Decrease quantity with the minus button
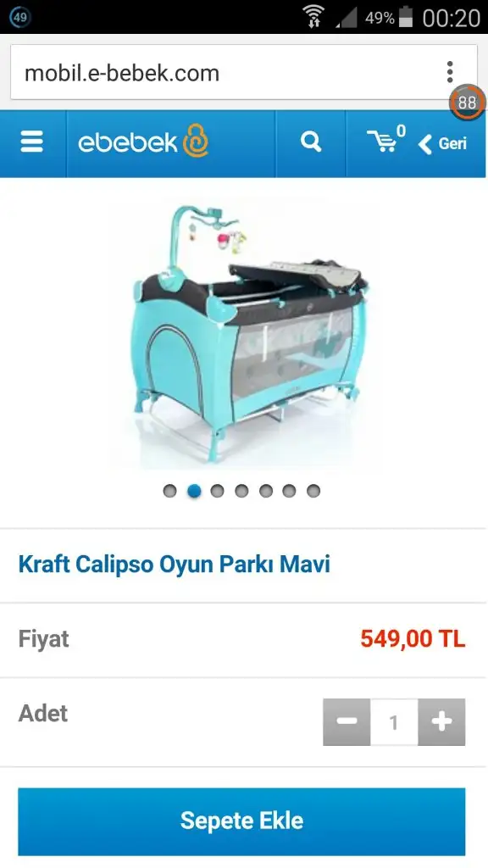The height and width of the screenshot is (868, 488). (x=347, y=722)
